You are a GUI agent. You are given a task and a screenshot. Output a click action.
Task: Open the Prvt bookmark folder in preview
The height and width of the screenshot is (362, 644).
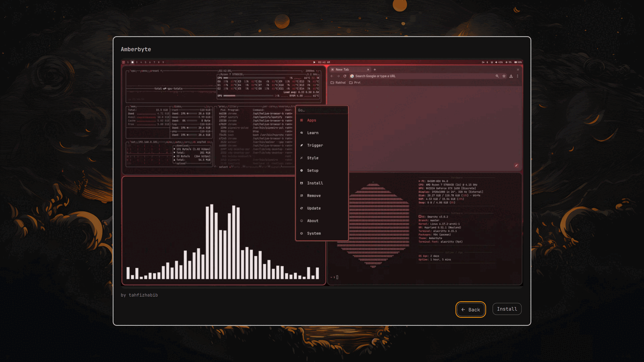click(355, 82)
